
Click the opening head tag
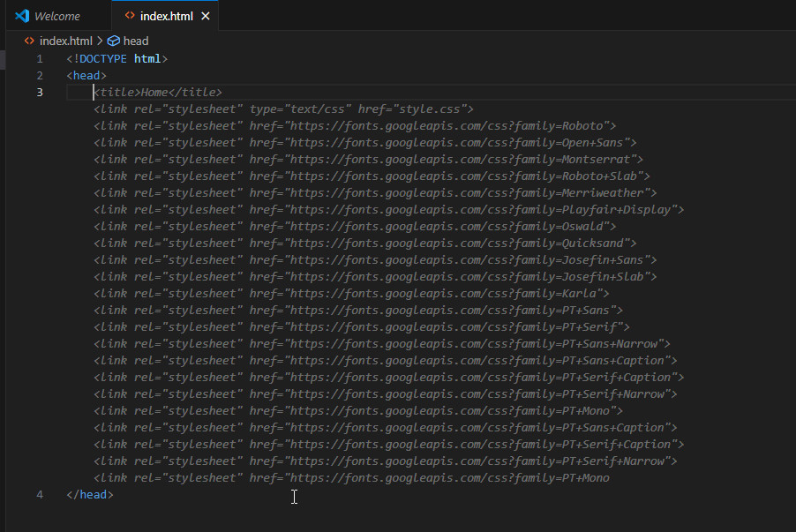(x=86, y=76)
